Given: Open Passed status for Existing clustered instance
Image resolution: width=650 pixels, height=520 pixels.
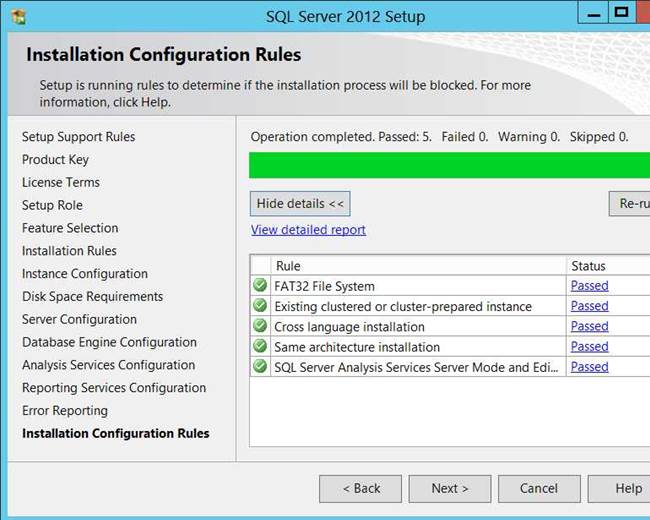Looking at the screenshot, I should pos(589,306).
